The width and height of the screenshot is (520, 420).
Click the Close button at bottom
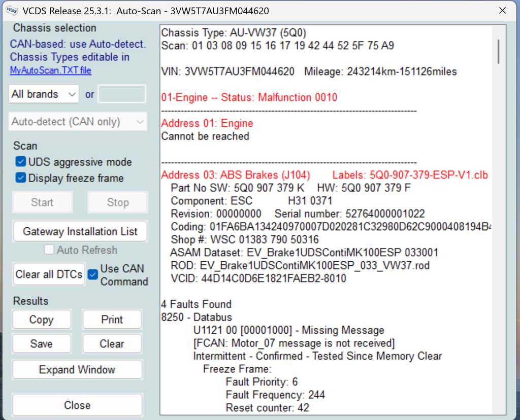[x=77, y=405]
